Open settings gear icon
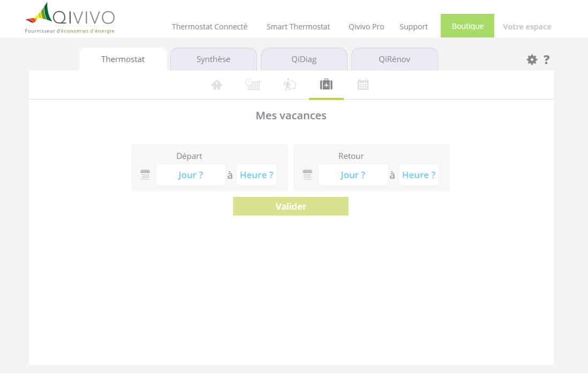 [532, 59]
